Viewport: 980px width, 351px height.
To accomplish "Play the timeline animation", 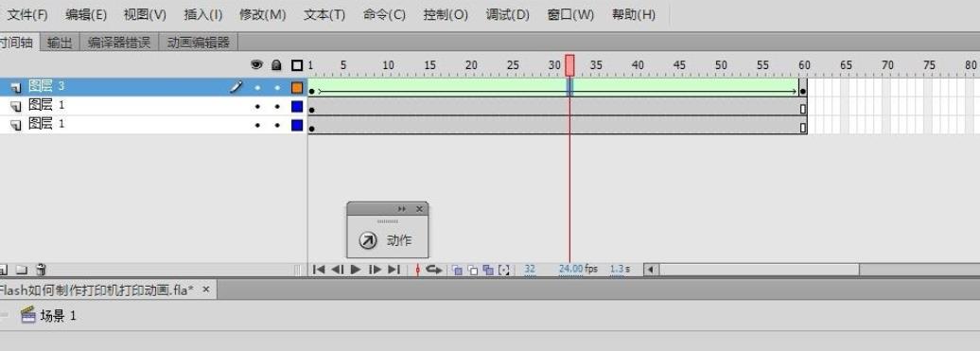I will tap(357, 270).
